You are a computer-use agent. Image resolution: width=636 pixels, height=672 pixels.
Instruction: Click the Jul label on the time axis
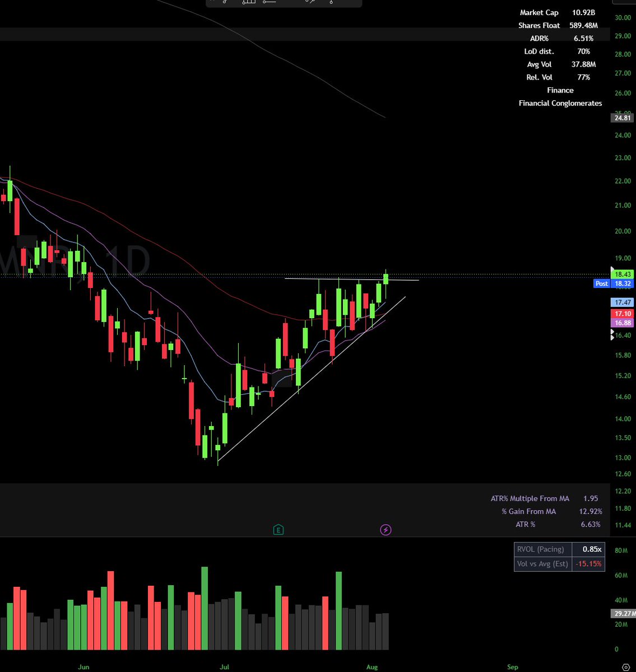tap(225, 666)
